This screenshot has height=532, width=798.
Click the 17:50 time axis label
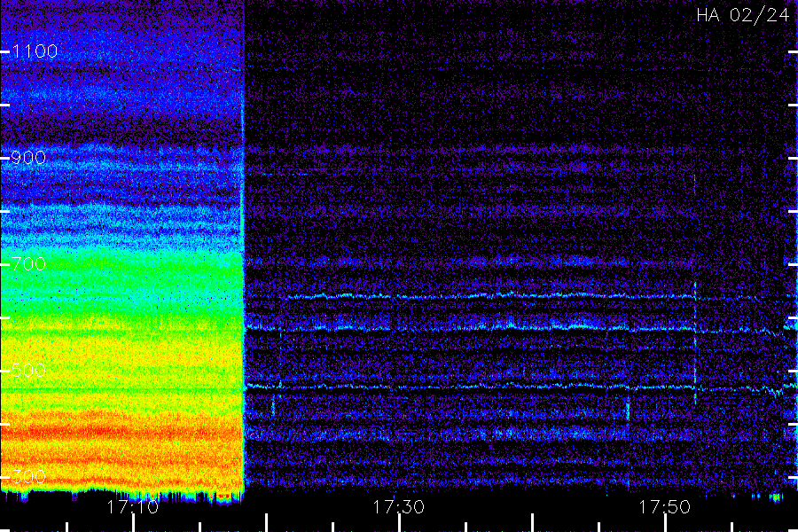(664, 507)
